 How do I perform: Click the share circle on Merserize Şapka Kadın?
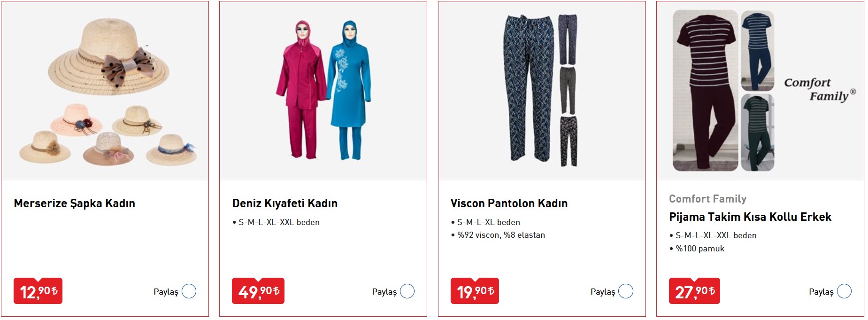(x=189, y=291)
